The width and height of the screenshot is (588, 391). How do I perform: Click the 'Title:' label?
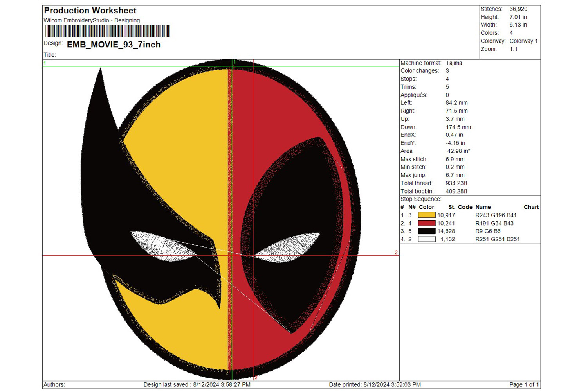(50, 55)
